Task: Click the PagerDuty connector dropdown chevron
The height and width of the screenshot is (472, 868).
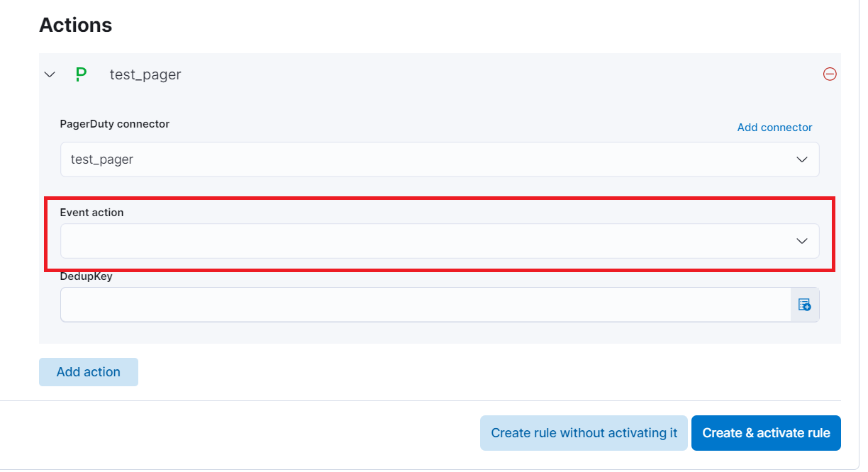Action: (x=802, y=159)
